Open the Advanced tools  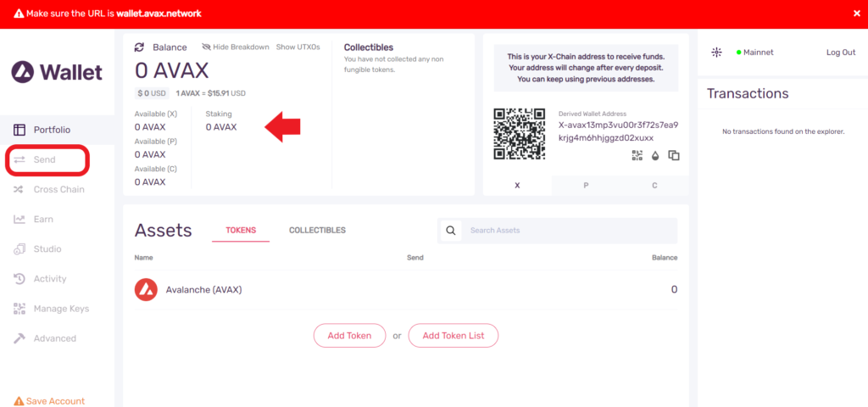click(57, 338)
